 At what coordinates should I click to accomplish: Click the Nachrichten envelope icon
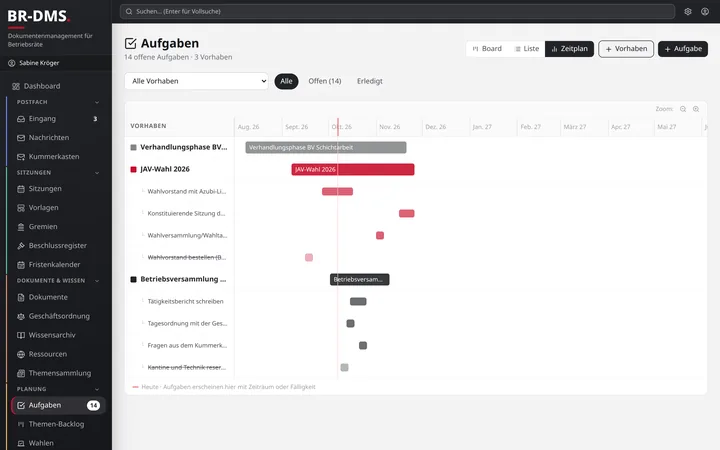click(x=21, y=138)
